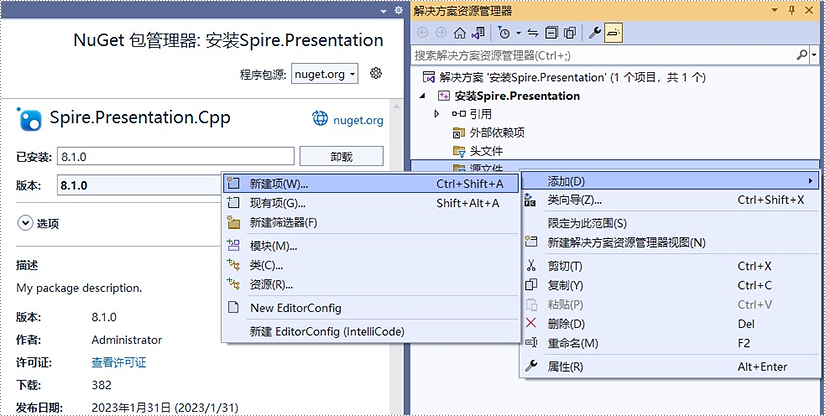Choose 类向导(Z)... from context menu
Viewport: 825px width, 416px height.
[x=670, y=200]
